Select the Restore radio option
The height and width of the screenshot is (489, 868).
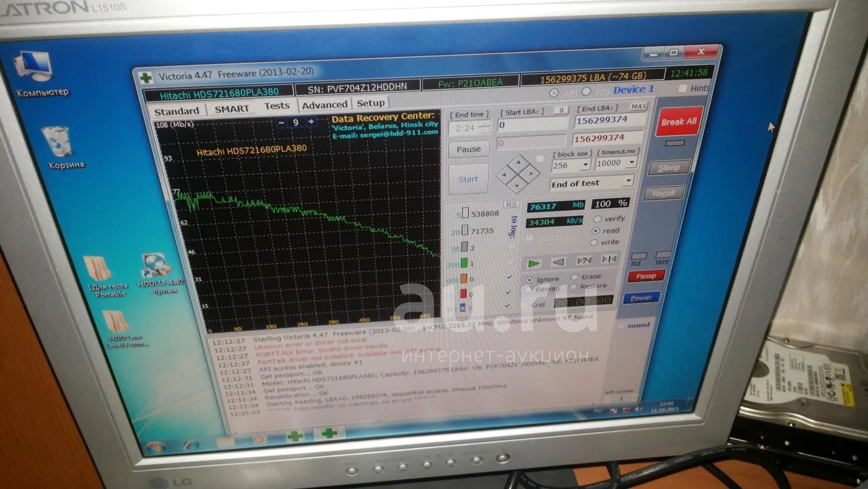[x=573, y=286]
